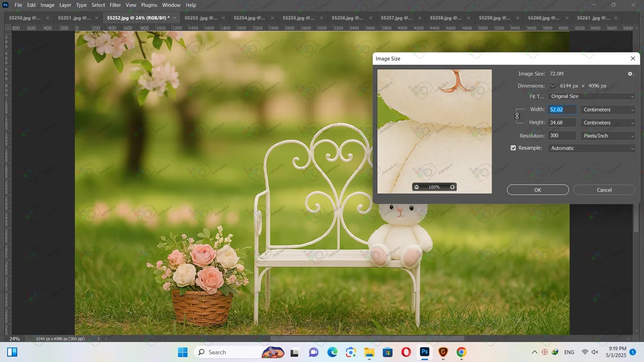
Task: Cancel the Image Size dialog
Action: point(604,190)
